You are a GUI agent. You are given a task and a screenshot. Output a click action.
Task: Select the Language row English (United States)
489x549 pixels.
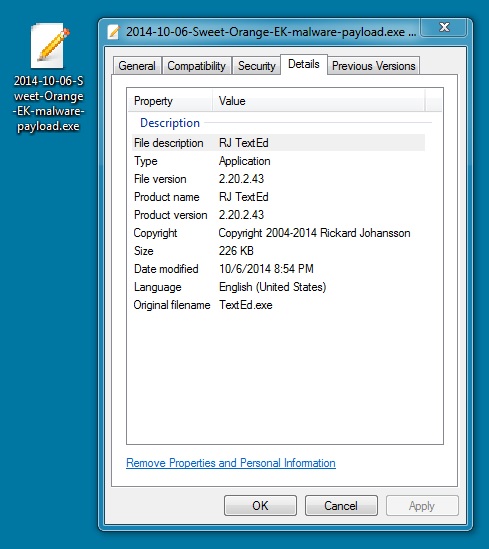(x=278, y=287)
